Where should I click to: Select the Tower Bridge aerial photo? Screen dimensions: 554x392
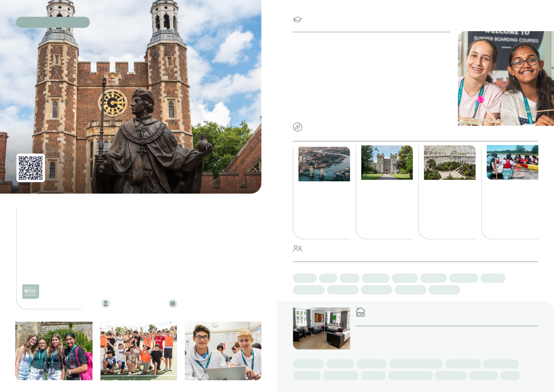click(324, 164)
